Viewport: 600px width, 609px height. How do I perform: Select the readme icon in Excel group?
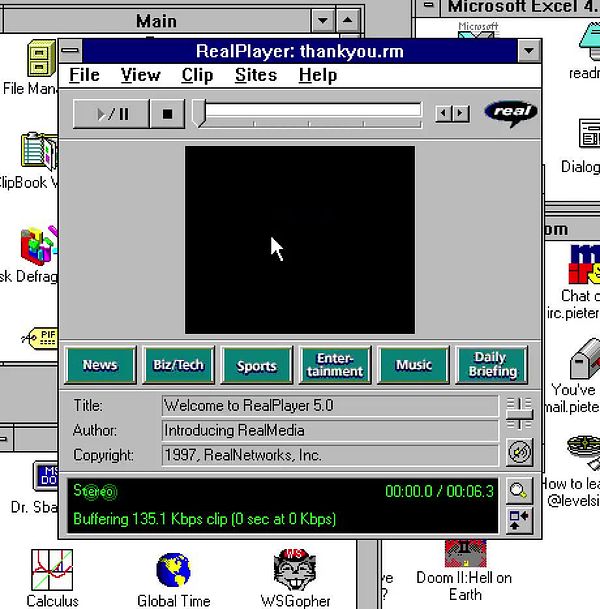point(590,41)
